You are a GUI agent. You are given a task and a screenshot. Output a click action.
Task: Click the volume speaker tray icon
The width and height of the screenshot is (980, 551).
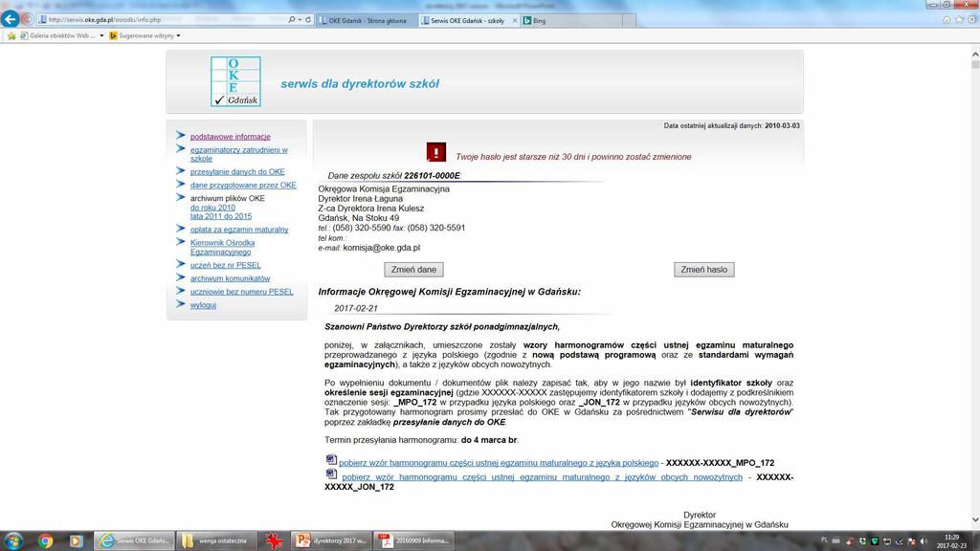924,541
